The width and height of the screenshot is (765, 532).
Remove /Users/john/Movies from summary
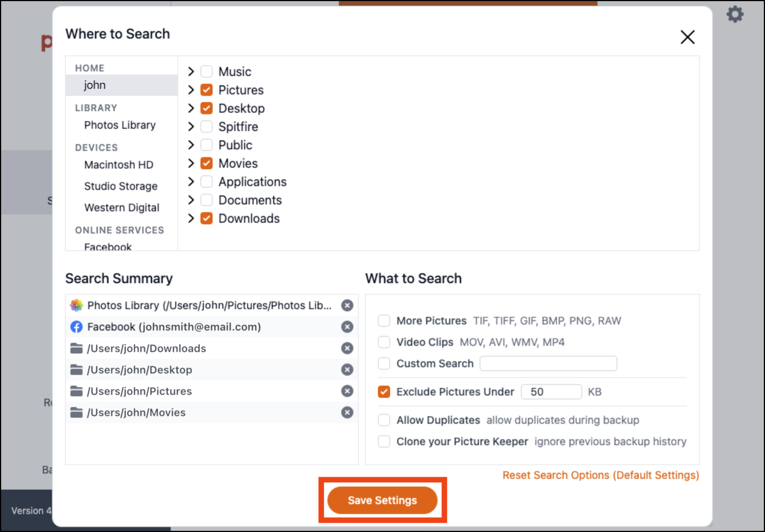[347, 412]
